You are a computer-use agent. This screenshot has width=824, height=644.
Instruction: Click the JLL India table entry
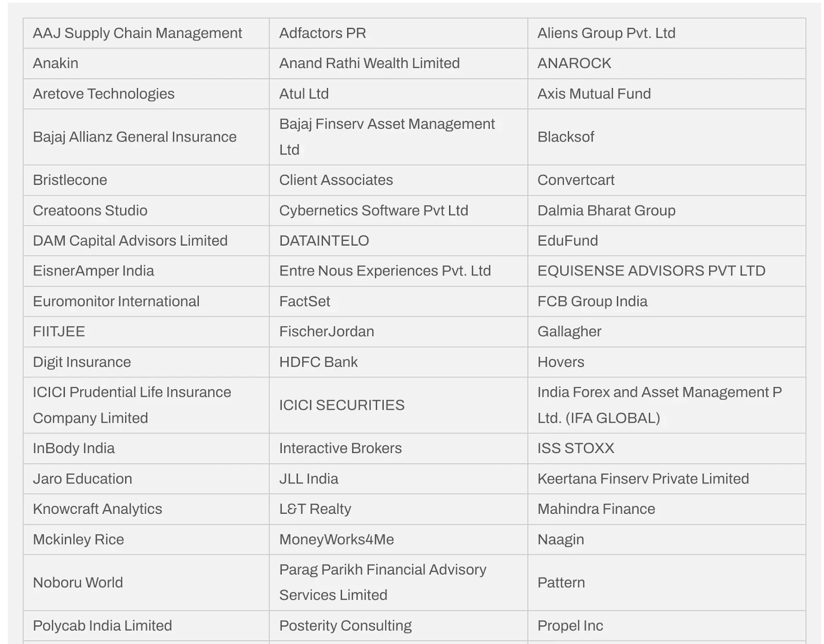point(308,479)
